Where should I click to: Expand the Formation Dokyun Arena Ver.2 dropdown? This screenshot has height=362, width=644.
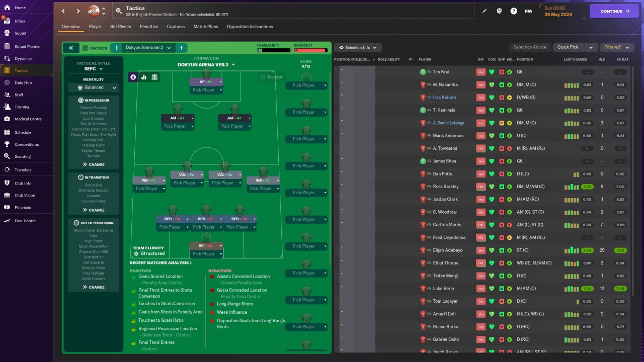(x=206, y=65)
